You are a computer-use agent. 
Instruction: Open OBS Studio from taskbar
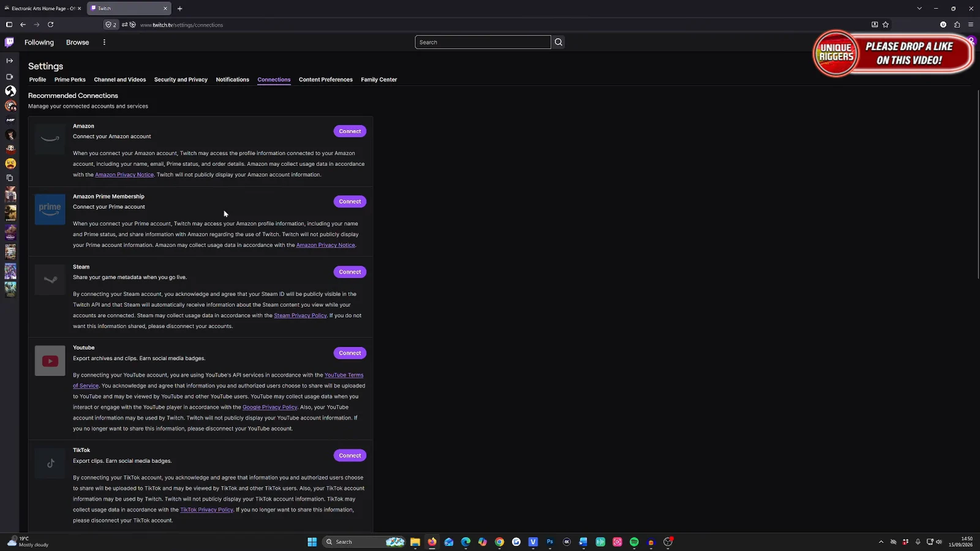point(668,542)
